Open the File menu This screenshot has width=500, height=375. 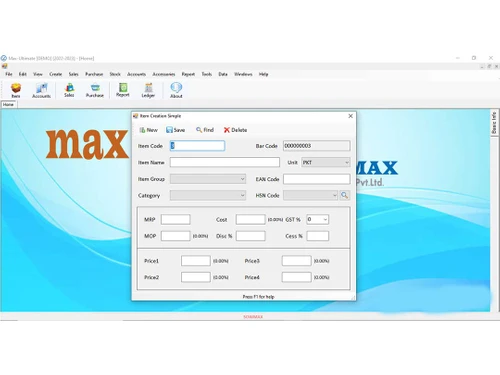pyautogui.click(x=9, y=74)
